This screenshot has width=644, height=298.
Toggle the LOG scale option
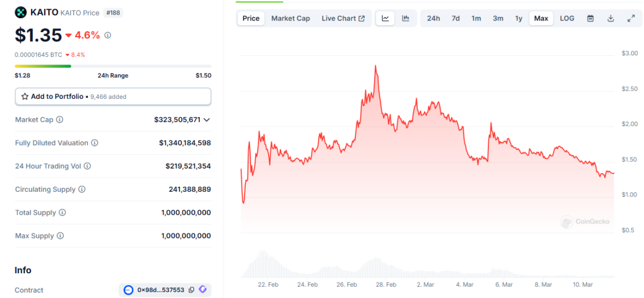pos(567,18)
